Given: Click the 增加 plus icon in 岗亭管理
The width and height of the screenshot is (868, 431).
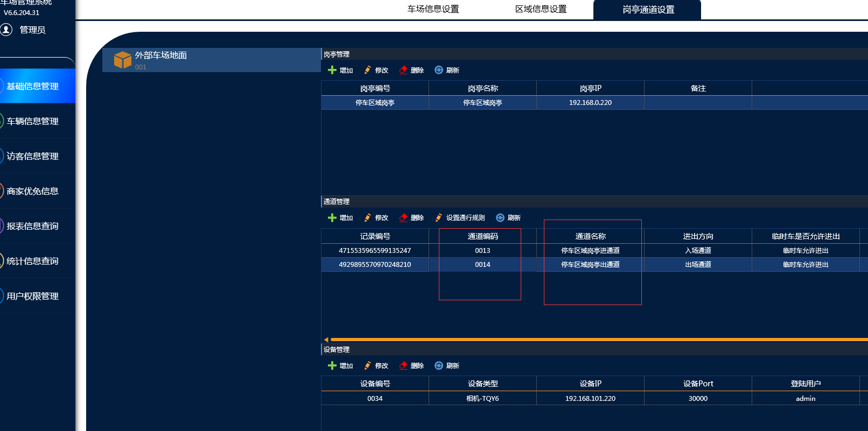Looking at the screenshot, I should (x=332, y=70).
